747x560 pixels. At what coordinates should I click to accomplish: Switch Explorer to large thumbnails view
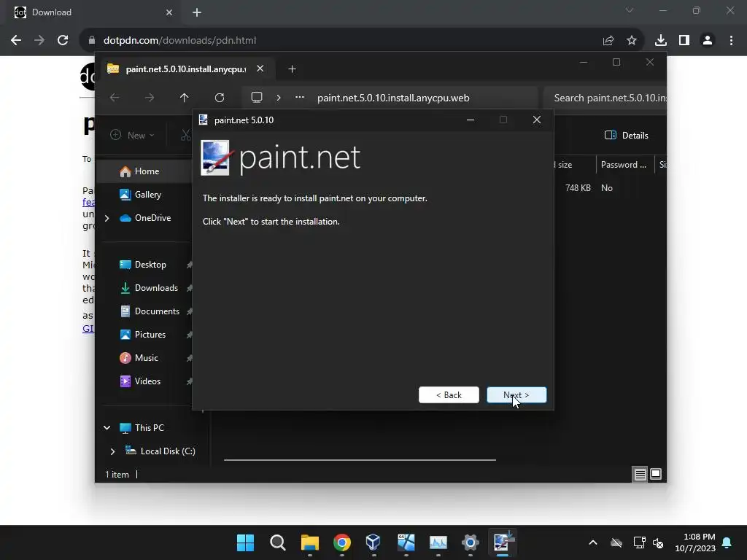pyautogui.click(x=656, y=474)
